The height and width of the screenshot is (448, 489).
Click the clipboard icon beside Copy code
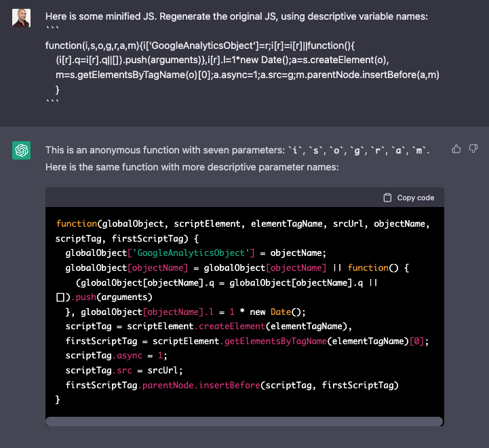387,198
